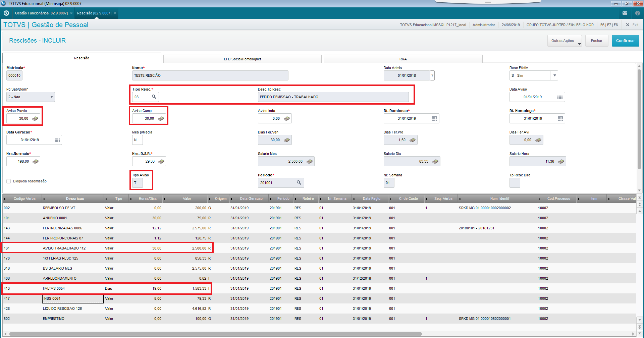The image size is (644, 338).
Task: Click the Administrador user label
Action: coord(484,25)
